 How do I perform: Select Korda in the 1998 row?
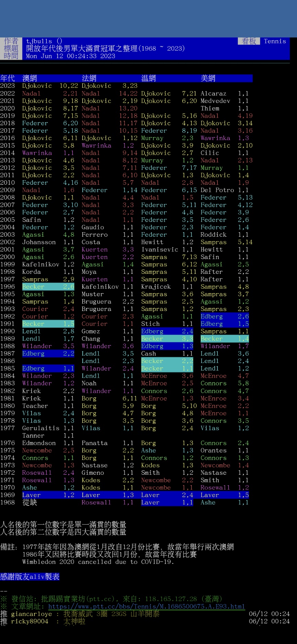[31, 272]
